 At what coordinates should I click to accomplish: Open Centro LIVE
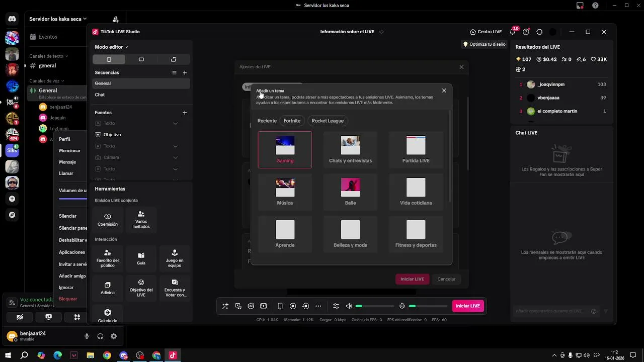[486, 32]
